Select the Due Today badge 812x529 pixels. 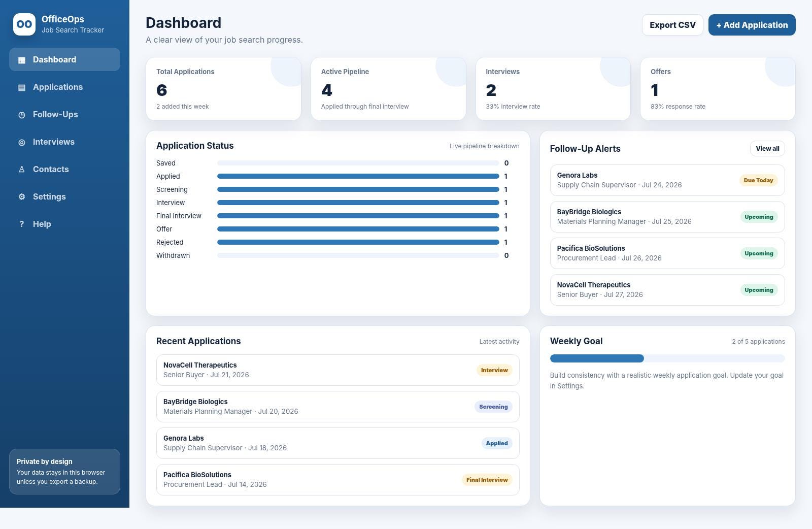(x=758, y=180)
